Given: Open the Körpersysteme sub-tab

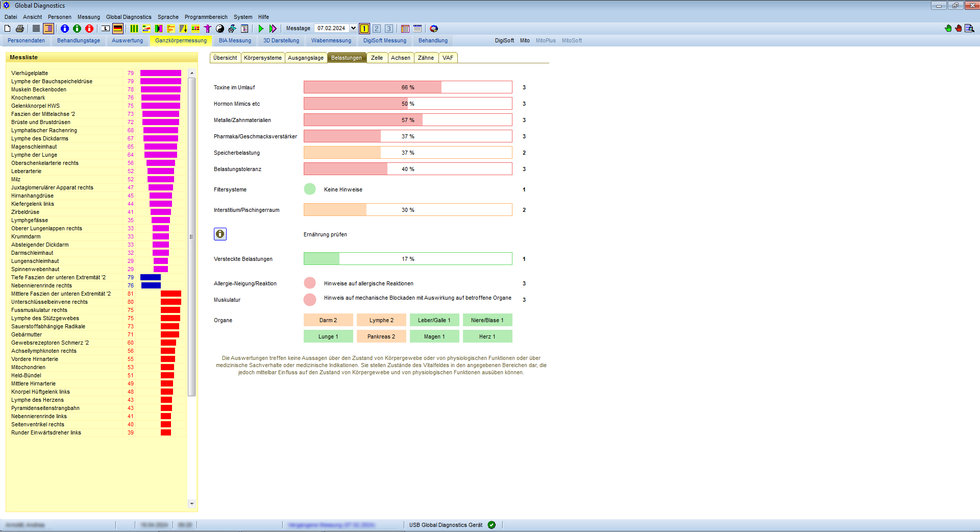Looking at the screenshot, I should tap(263, 58).
